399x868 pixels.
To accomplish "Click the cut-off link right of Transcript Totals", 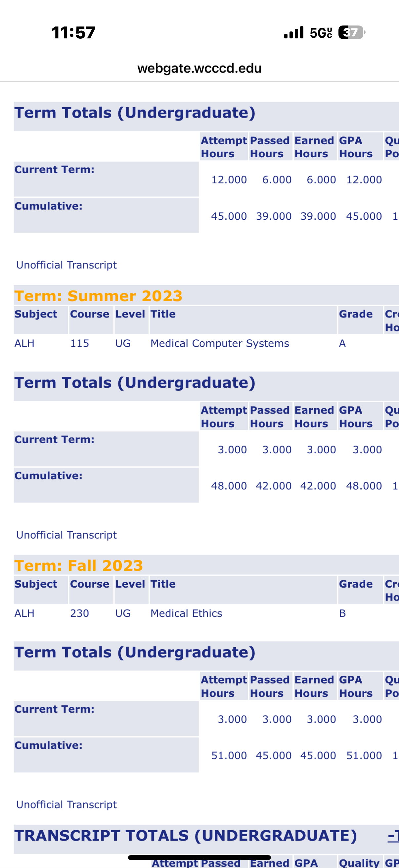I will point(393,836).
